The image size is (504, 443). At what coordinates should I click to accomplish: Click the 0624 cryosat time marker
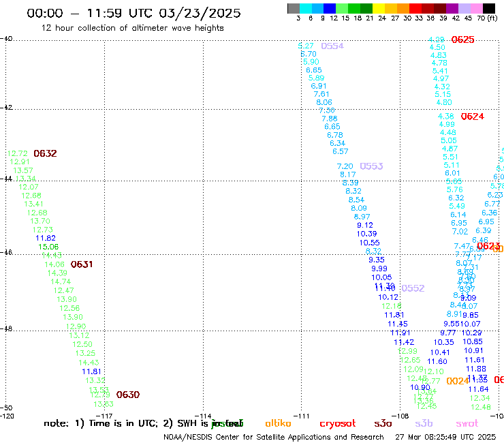(472, 117)
